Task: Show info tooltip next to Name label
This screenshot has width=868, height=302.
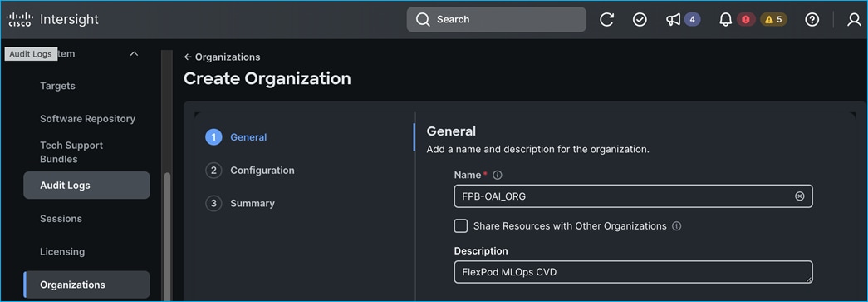Action: tap(497, 175)
